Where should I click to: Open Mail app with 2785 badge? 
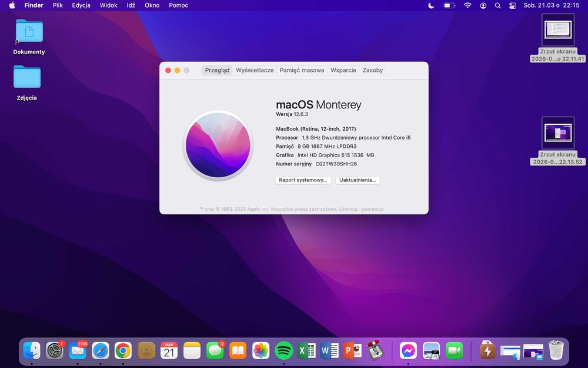[x=78, y=351]
